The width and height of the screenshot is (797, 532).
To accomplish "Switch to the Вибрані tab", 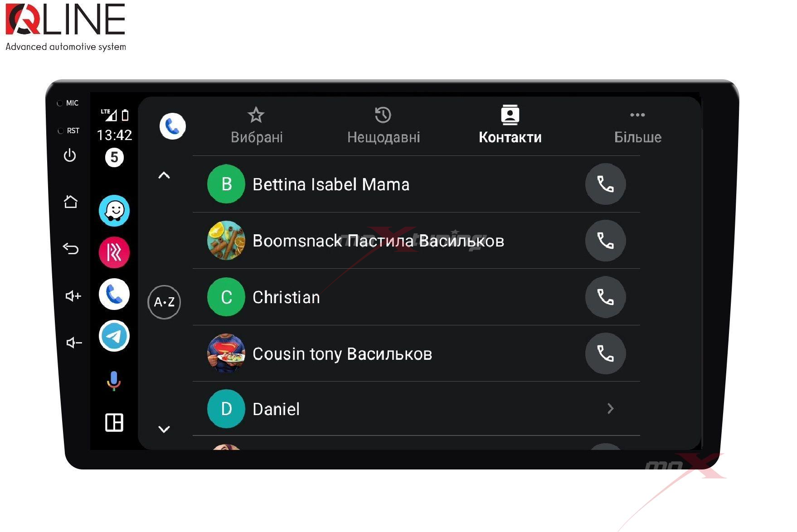I will pyautogui.click(x=257, y=126).
